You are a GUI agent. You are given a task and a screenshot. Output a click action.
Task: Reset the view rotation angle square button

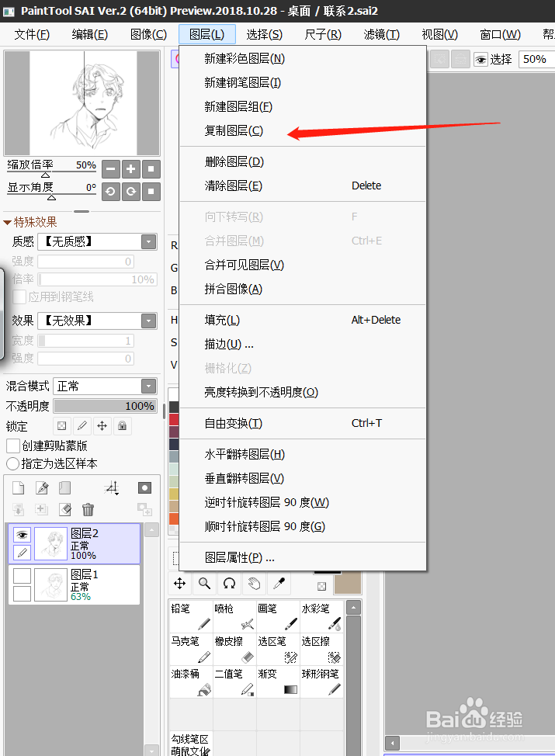click(x=151, y=192)
